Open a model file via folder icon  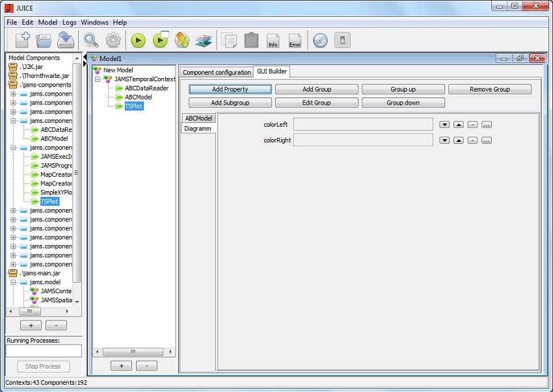pyautogui.click(x=44, y=40)
